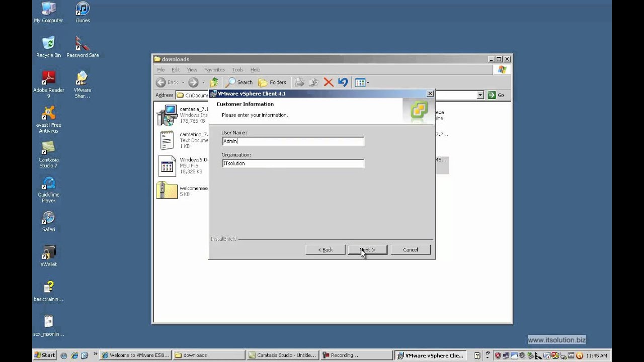Open File menu in downloads window
Image resolution: width=644 pixels, height=362 pixels.
[160, 70]
